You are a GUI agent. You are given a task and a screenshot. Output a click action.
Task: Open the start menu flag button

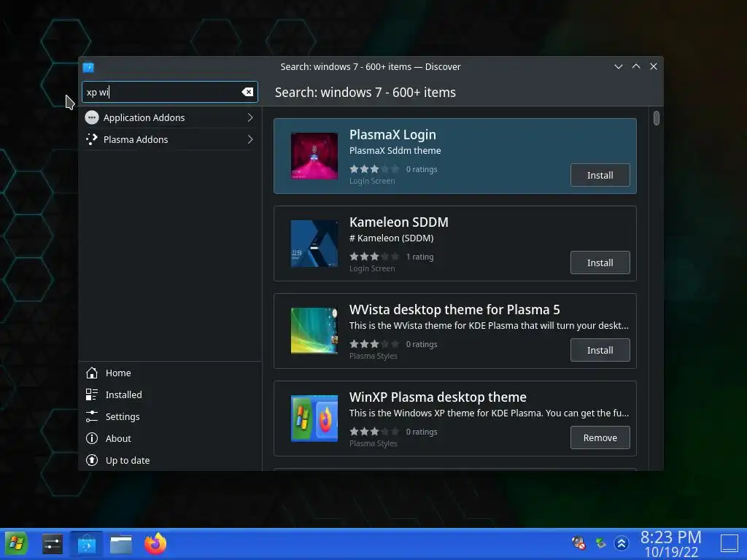coord(16,544)
